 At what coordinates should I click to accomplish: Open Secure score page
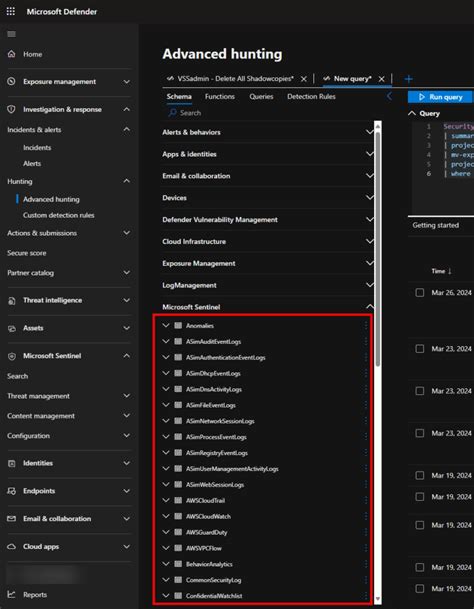click(26, 253)
